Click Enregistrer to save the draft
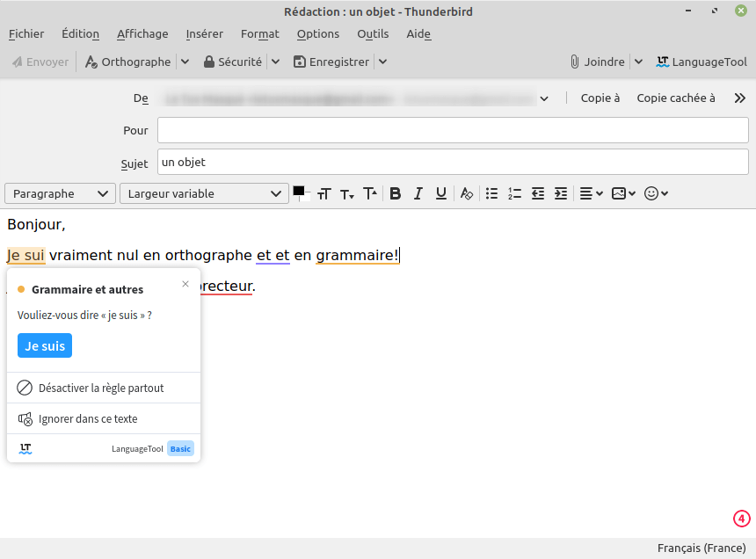This screenshot has width=756, height=559. (x=331, y=62)
